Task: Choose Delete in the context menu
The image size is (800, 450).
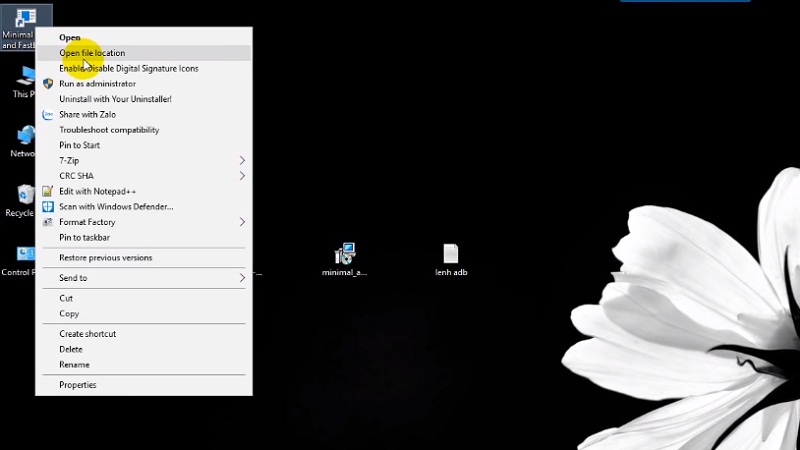Action: pos(144,349)
